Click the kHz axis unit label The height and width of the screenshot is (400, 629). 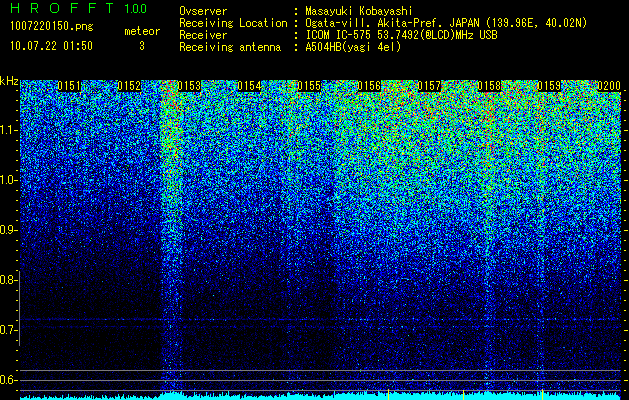click(9, 81)
